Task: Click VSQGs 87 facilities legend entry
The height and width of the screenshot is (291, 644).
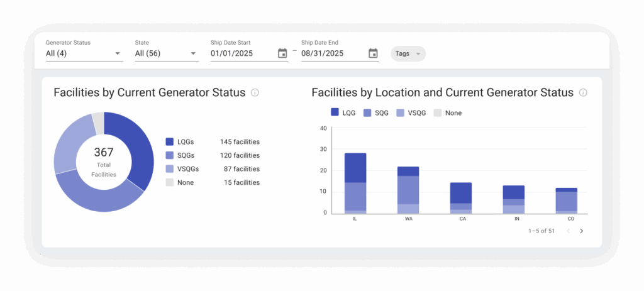Action: click(x=213, y=169)
